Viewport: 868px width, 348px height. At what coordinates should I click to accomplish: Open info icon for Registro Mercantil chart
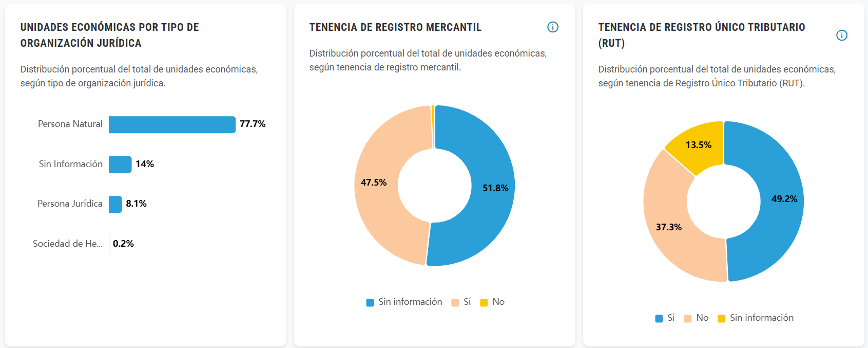[x=552, y=27]
